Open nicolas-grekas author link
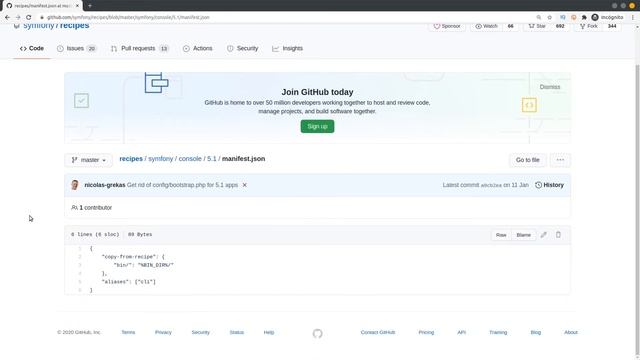 point(104,185)
